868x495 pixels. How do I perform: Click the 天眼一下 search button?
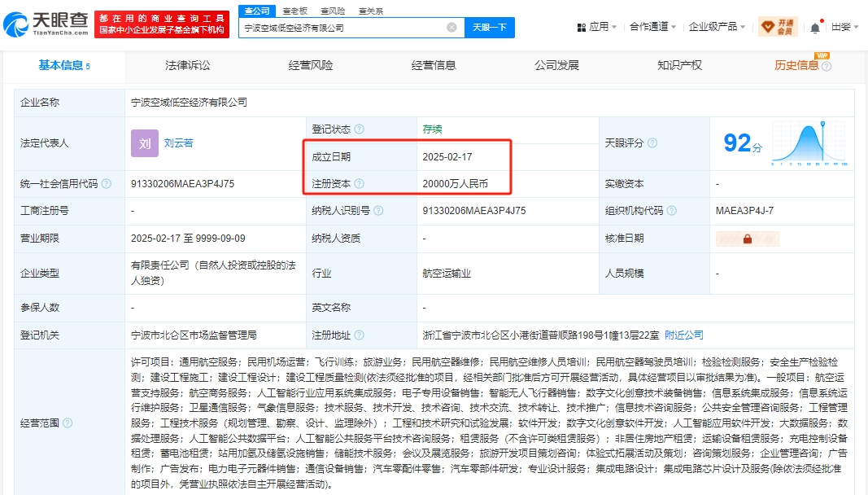coord(490,27)
